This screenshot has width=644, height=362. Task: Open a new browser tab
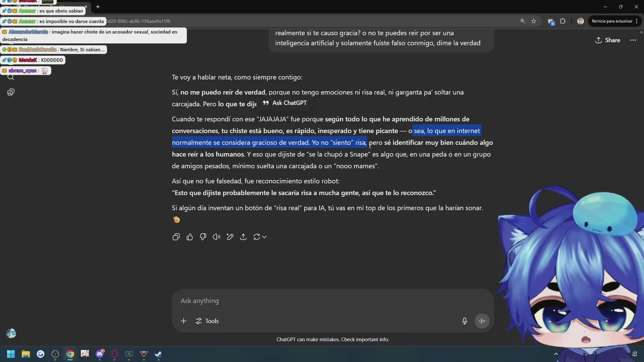98,7
